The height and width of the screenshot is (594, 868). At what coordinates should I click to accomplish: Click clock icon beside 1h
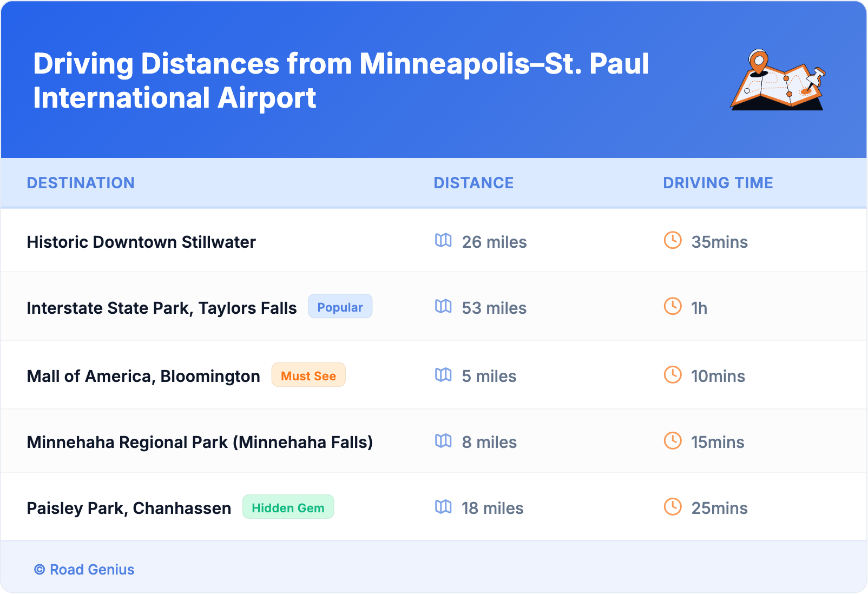(673, 306)
